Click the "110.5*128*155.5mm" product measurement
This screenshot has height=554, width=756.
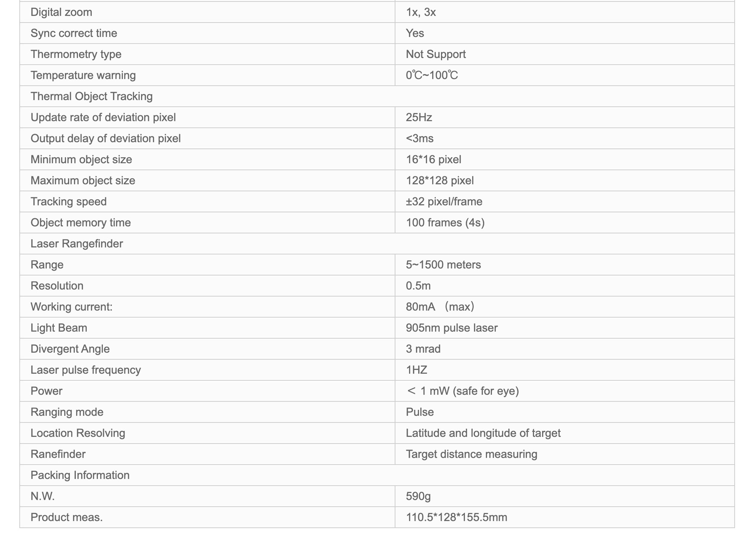[x=456, y=517]
